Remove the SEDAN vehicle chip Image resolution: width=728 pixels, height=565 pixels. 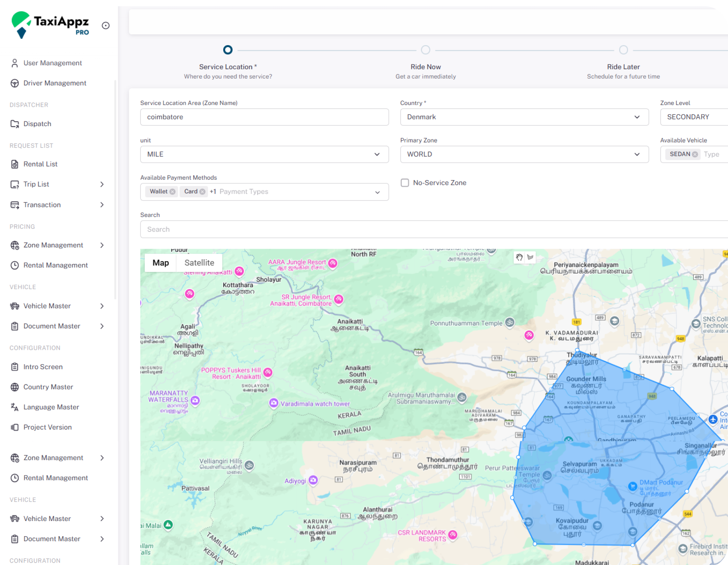695,154
